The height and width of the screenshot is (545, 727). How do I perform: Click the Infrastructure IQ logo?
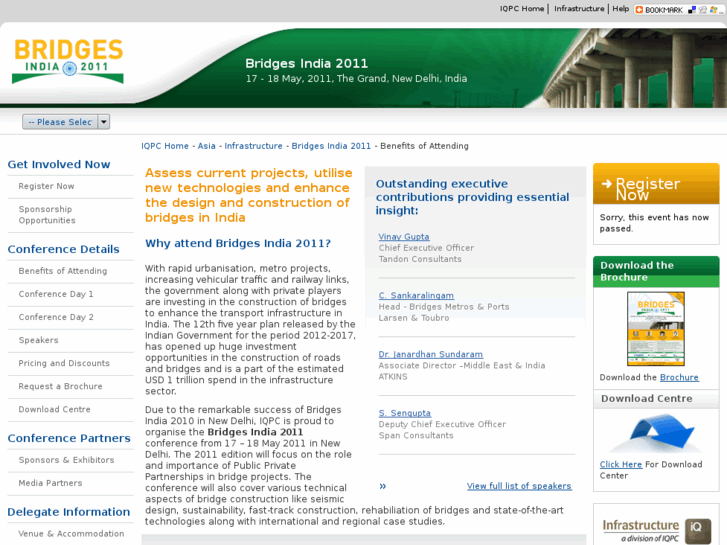pyautogui.click(x=656, y=531)
